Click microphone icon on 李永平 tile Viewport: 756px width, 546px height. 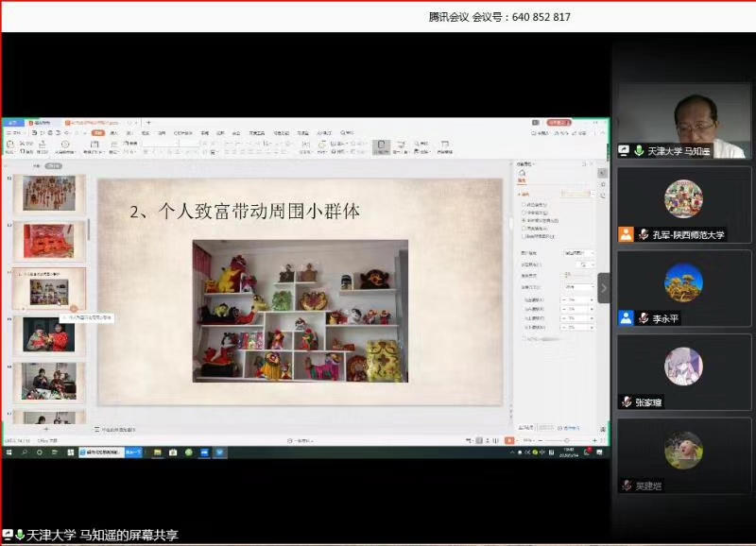tap(643, 318)
